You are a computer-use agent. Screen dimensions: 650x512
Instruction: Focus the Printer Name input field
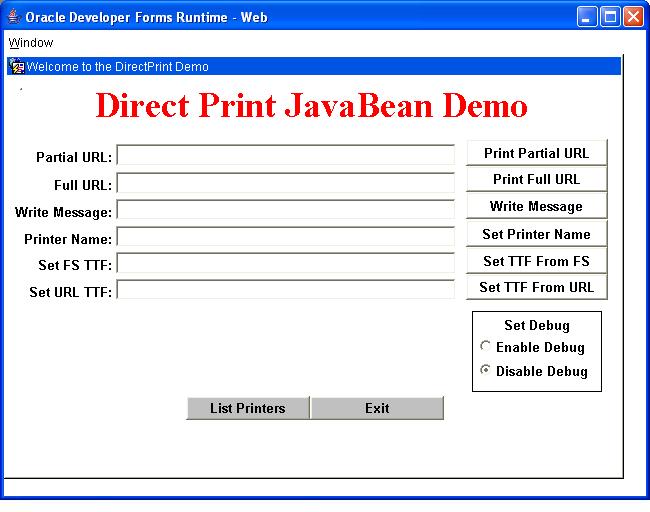(286, 237)
